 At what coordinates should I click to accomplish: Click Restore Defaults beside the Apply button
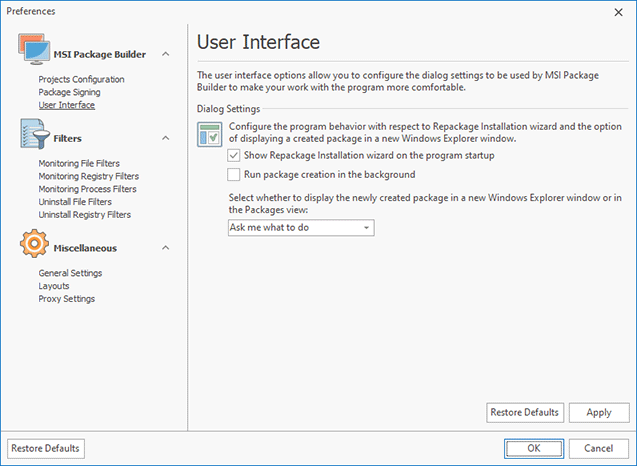click(x=525, y=413)
